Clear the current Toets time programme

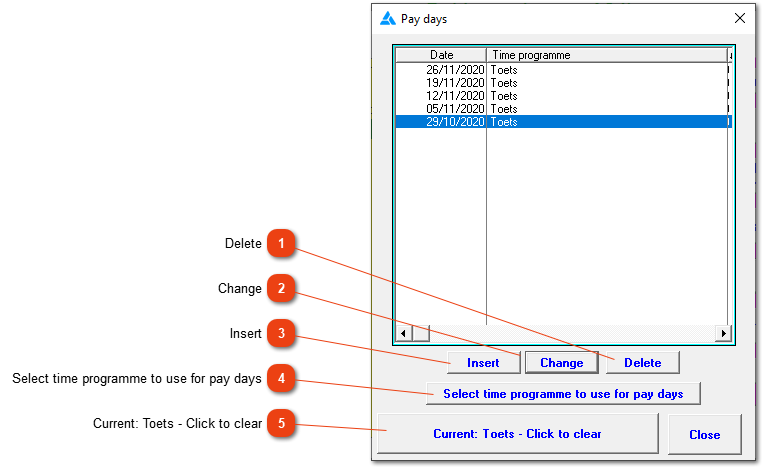[x=517, y=433]
